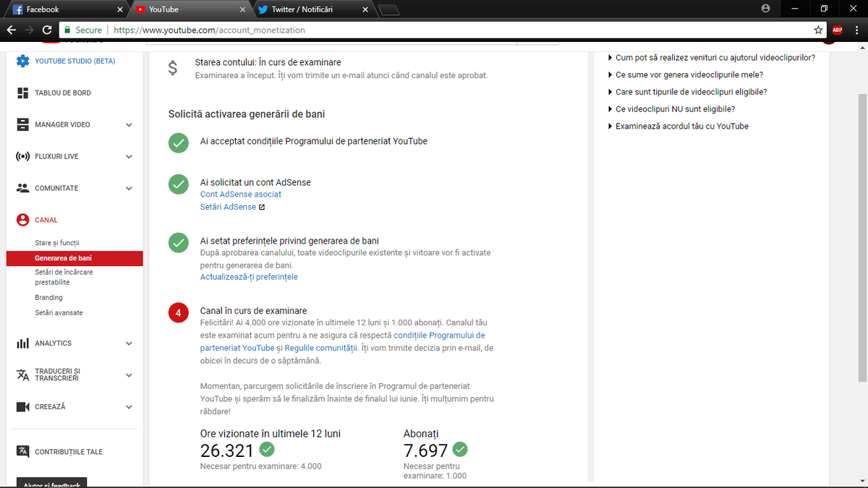Expand 'Ce videoclipuri NU sunt eligibile?'

point(672,109)
